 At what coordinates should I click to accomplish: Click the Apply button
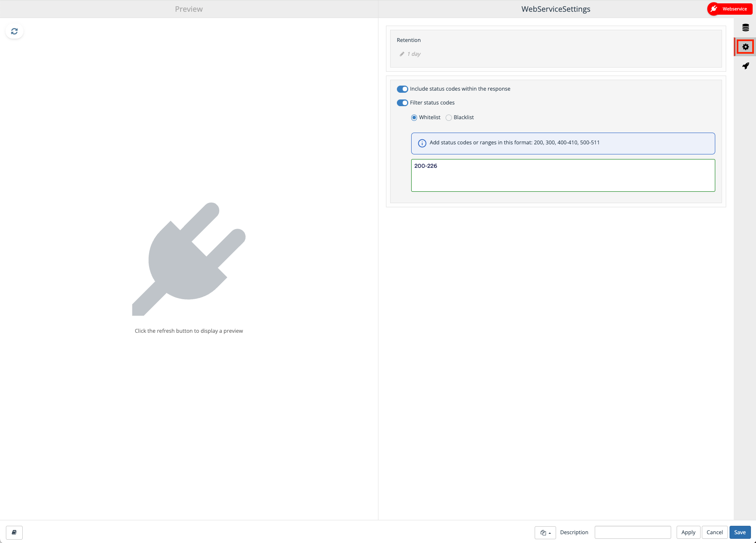[x=688, y=533]
